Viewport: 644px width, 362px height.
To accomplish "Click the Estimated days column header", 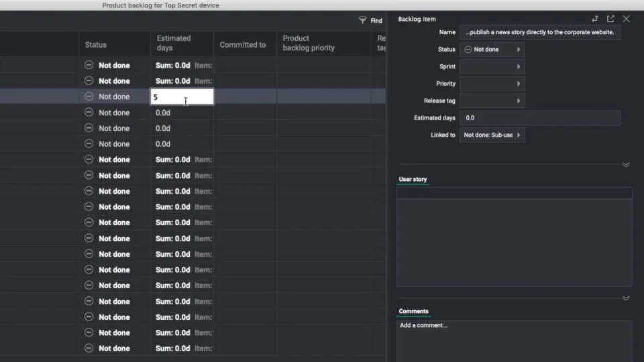I will pyautogui.click(x=174, y=43).
